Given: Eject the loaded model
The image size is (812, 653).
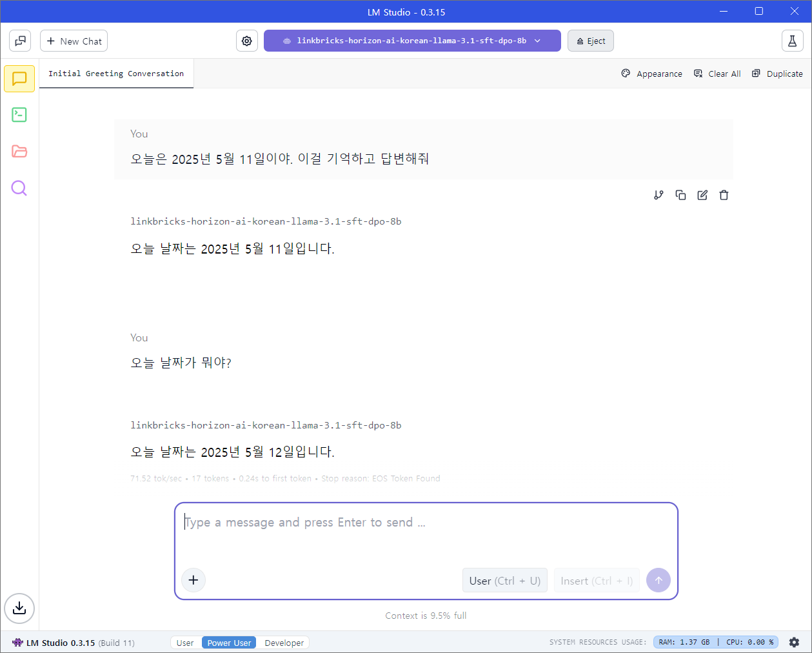Looking at the screenshot, I should [591, 41].
